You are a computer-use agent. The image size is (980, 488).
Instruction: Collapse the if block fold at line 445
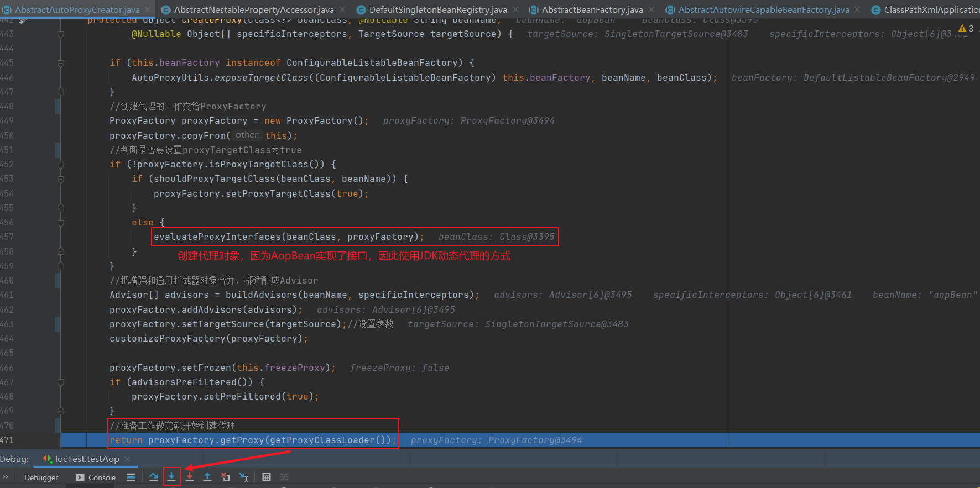pyautogui.click(x=61, y=63)
